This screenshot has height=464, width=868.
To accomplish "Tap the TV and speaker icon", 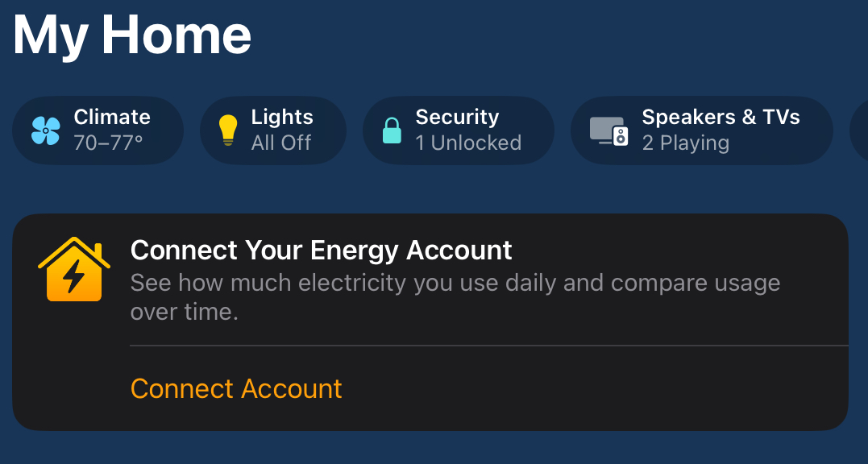I will pos(609,131).
